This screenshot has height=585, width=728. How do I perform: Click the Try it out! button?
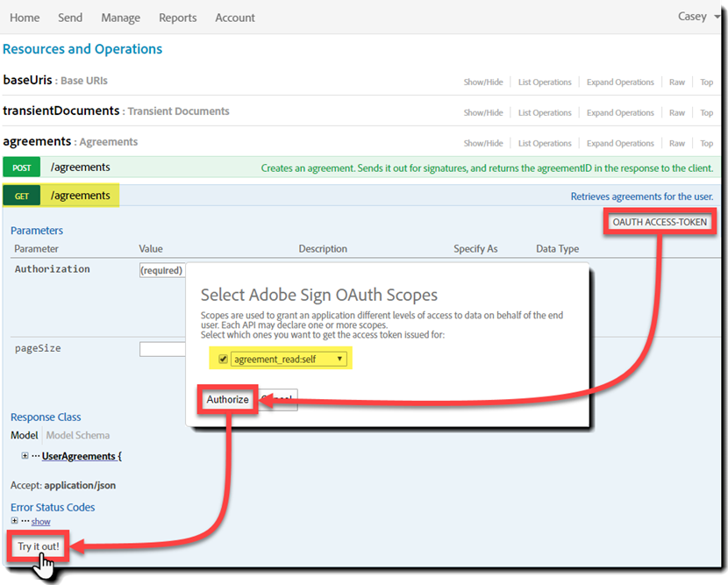37,545
